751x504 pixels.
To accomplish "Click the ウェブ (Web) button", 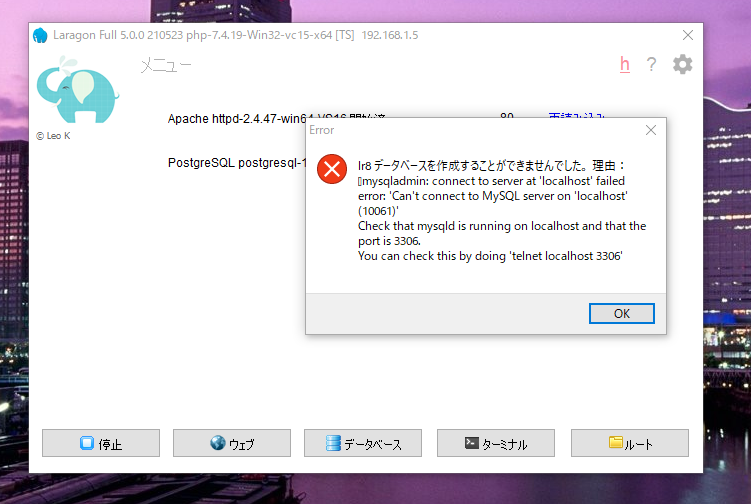I will 232,443.
